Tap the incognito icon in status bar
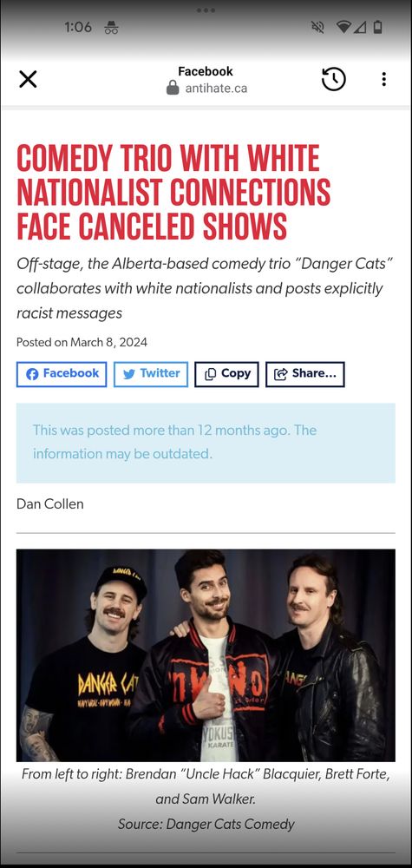This screenshot has width=412, height=868. coord(111,28)
